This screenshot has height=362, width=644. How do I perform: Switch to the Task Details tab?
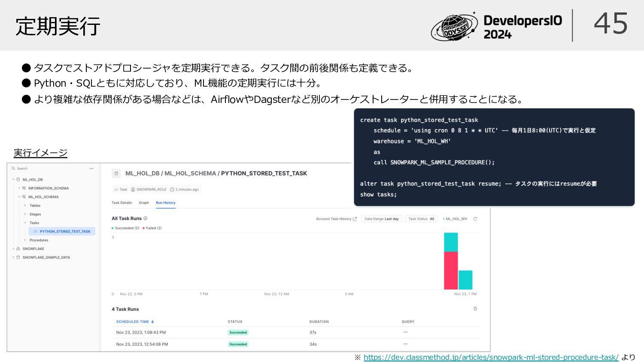[x=122, y=203]
